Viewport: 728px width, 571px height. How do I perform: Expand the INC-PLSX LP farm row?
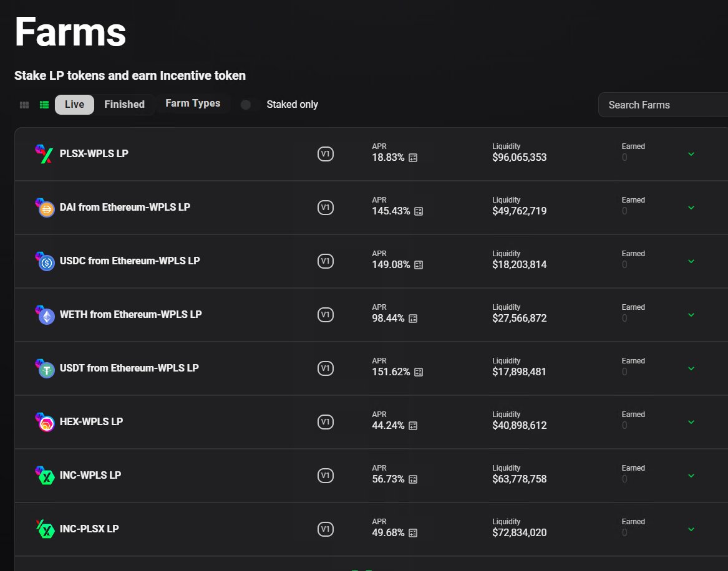click(691, 529)
